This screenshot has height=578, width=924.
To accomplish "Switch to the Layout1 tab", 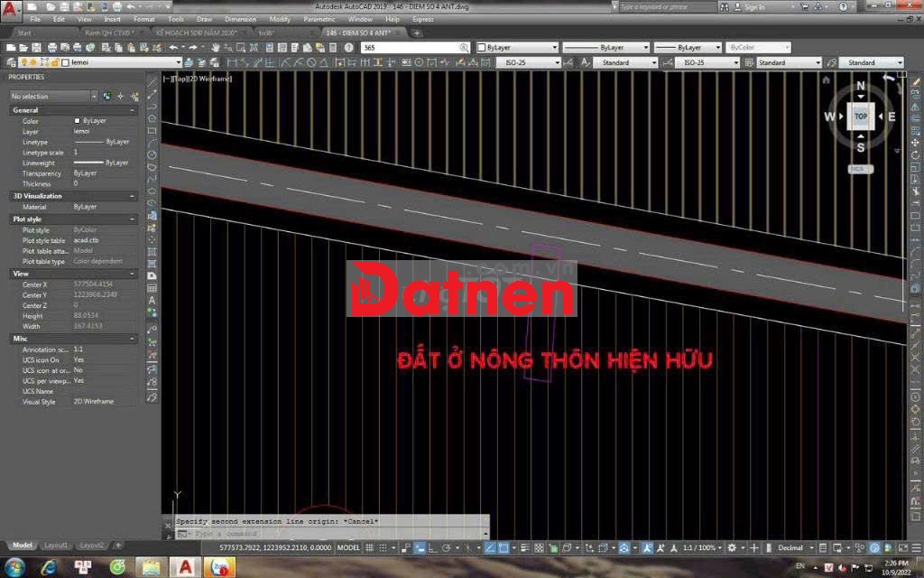I will [x=56, y=545].
